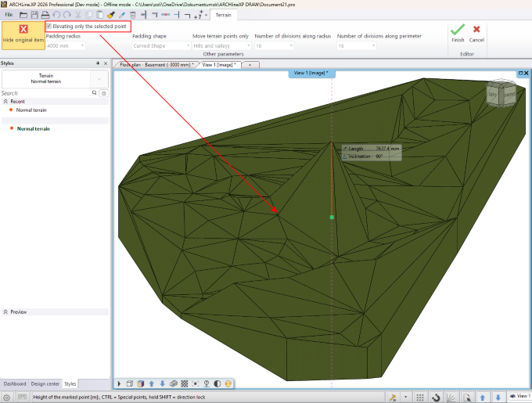
Task: Uncheck Elevating only the selected point
Action: [49, 26]
